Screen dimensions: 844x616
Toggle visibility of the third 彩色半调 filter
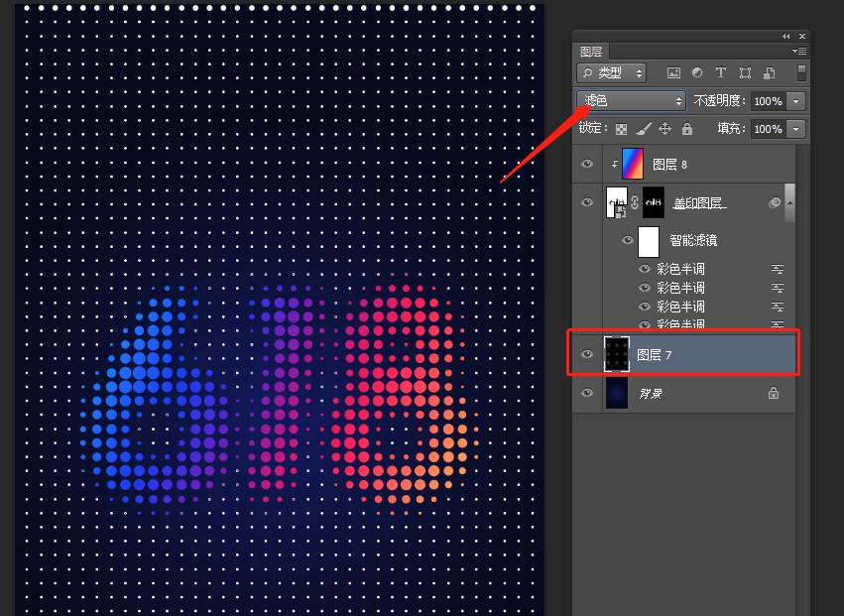coord(645,307)
